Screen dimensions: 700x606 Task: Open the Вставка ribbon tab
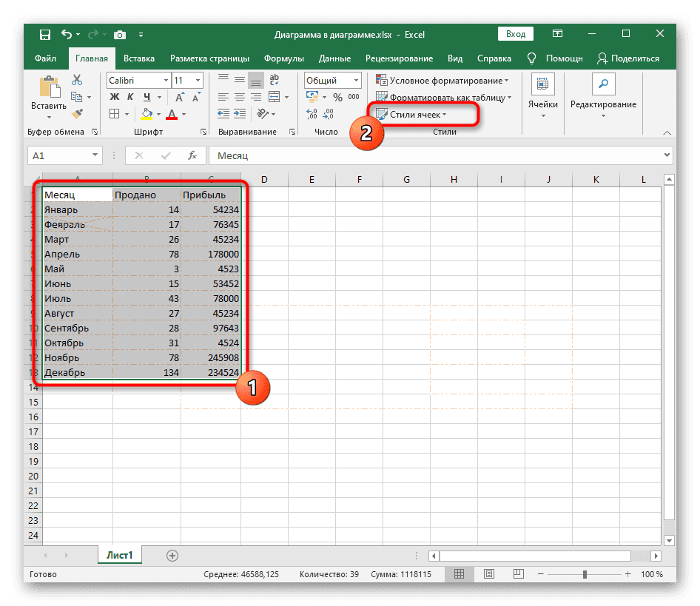click(139, 58)
